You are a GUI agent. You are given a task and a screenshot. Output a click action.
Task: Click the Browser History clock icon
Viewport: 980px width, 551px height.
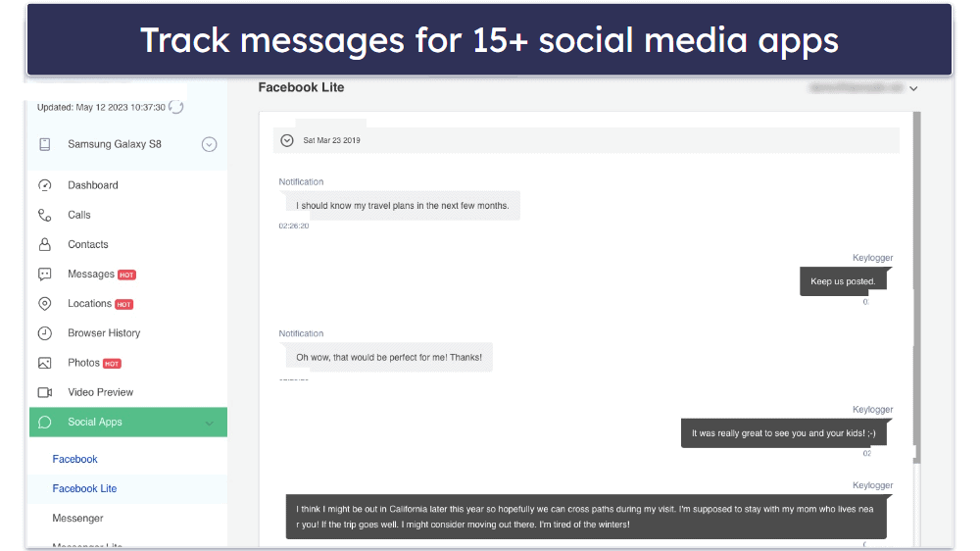(45, 333)
